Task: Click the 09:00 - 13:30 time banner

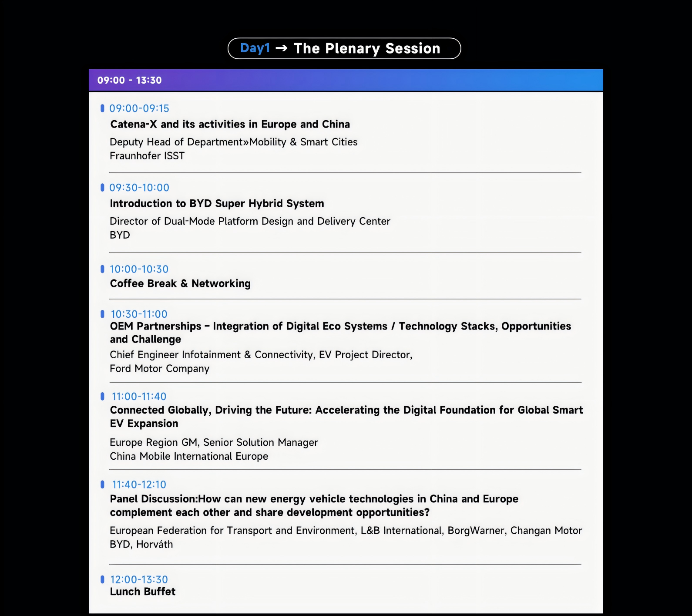Action: 129,81
